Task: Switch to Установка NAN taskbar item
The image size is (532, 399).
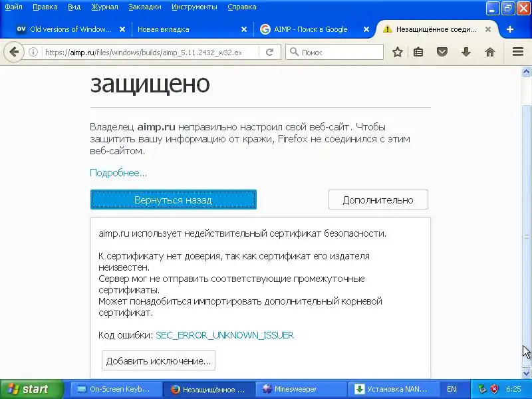Action: point(393,389)
